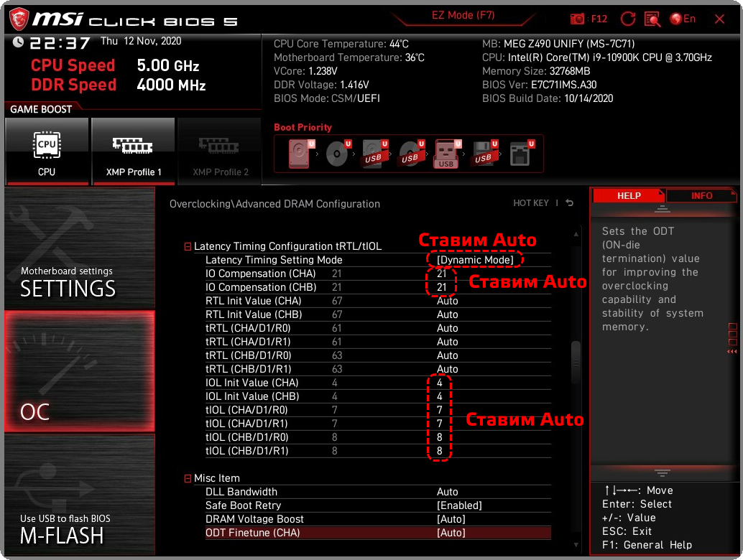Edit RTL Init Value (CHA) Auto field
743x560 pixels.
(x=448, y=301)
